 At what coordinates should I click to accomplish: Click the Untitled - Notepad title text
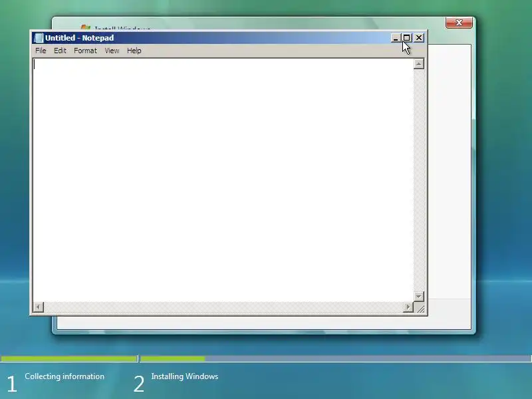[x=79, y=38]
